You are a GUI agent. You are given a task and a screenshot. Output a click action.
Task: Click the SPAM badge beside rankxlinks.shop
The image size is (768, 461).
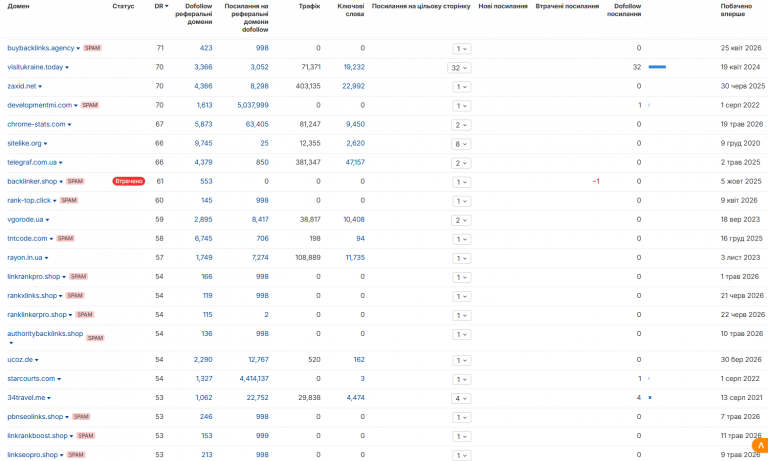pos(75,296)
